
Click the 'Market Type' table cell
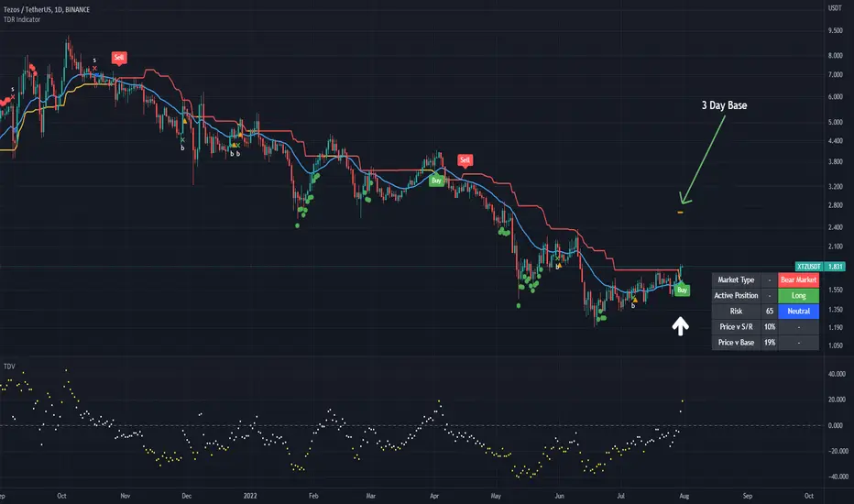click(736, 280)
